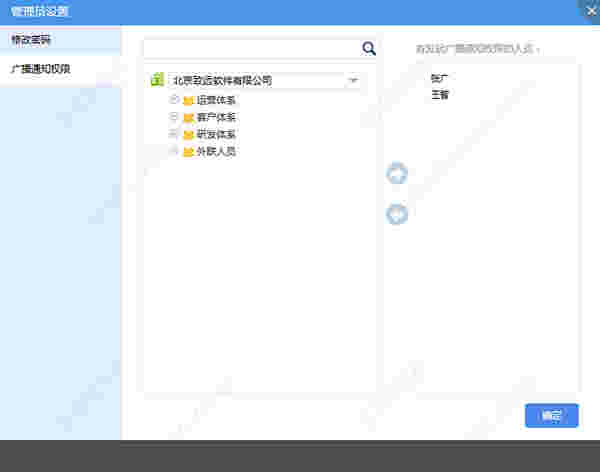Select the 研发体系 department label
The height and width of the screenshot is (472, 600).
click(x=216, y=134)
